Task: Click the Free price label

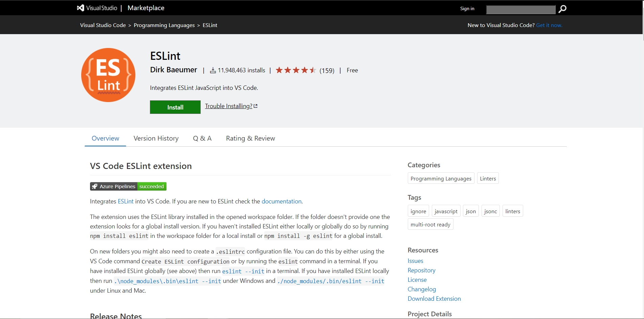Action: pyautogui.click(x=352, y=70)
